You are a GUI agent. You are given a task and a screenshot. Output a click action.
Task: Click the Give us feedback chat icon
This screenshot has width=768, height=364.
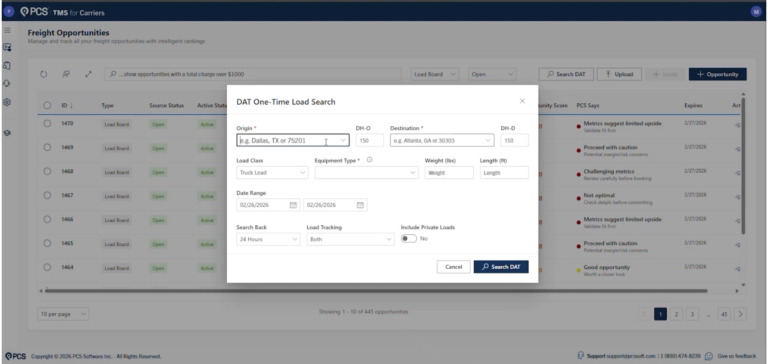(x=709, y=356)
